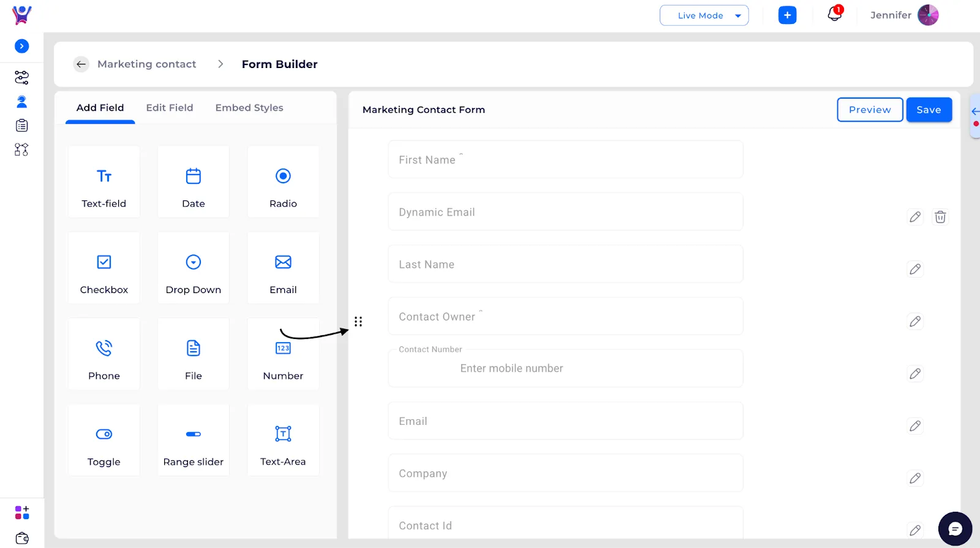Click the Dynamic Email input field
This screenshot has height=548, width=980.
pyautogui.click(x=565, y=212)
